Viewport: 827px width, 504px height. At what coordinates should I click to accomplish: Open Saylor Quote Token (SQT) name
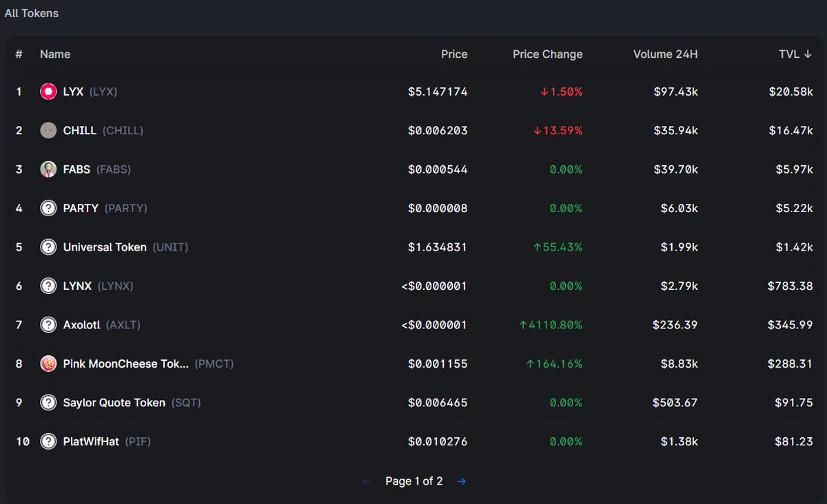132,403
